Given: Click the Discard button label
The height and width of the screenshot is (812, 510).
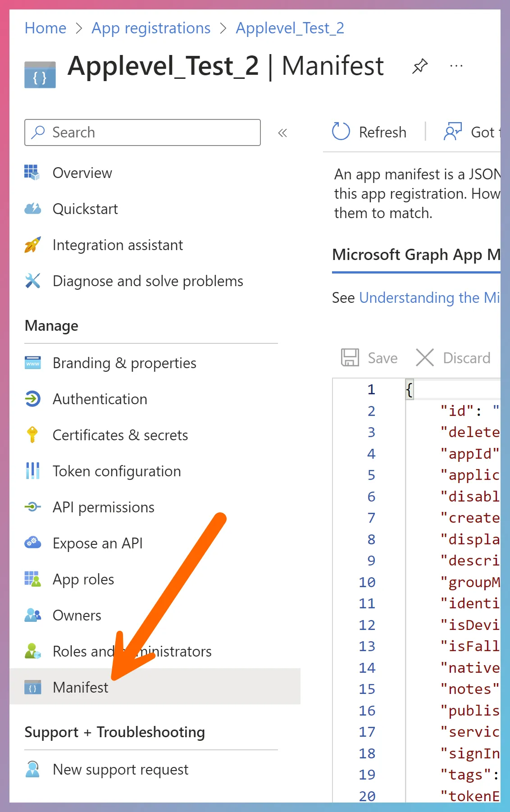Looking at the screenshot, I should 467,358.
